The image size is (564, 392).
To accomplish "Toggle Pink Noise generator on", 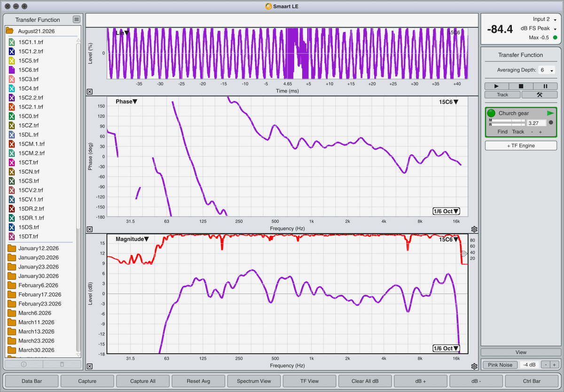I will tap(500, 365).
